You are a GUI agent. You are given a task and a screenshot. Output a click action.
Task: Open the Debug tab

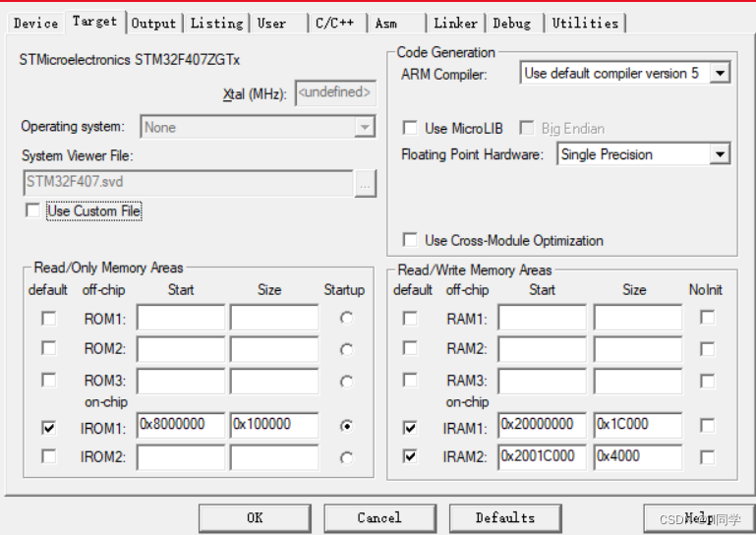click(515, 24)
